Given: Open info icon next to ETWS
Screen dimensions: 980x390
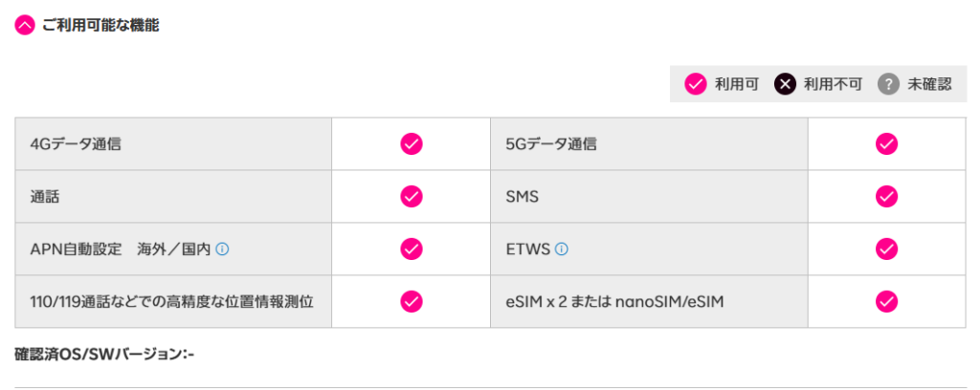Looking at the screenshot, I should [562, 249].
